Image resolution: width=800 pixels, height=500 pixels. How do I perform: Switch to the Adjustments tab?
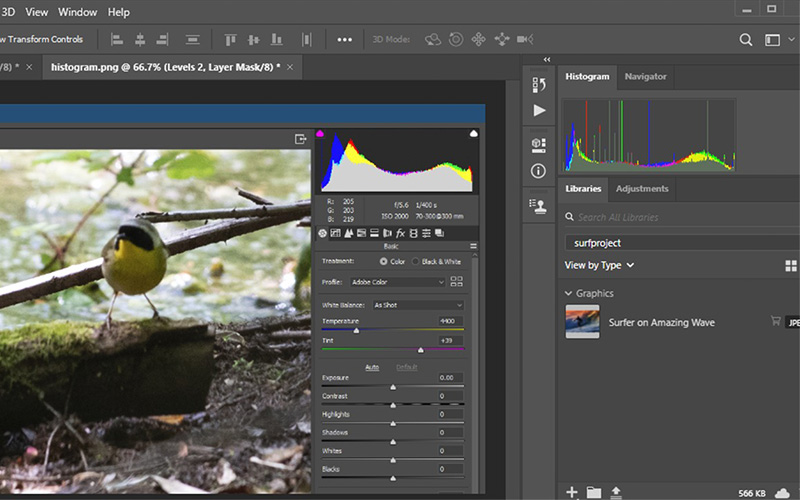[x=641, y=188]
